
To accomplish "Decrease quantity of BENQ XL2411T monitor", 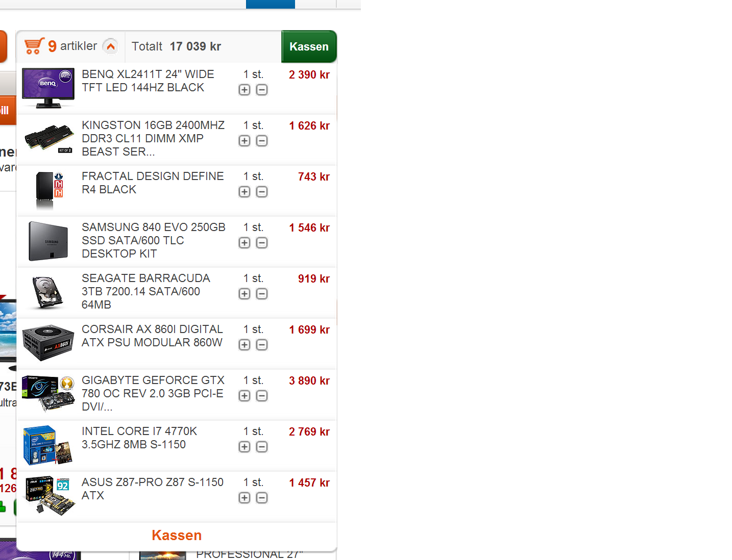I will 262,90.
